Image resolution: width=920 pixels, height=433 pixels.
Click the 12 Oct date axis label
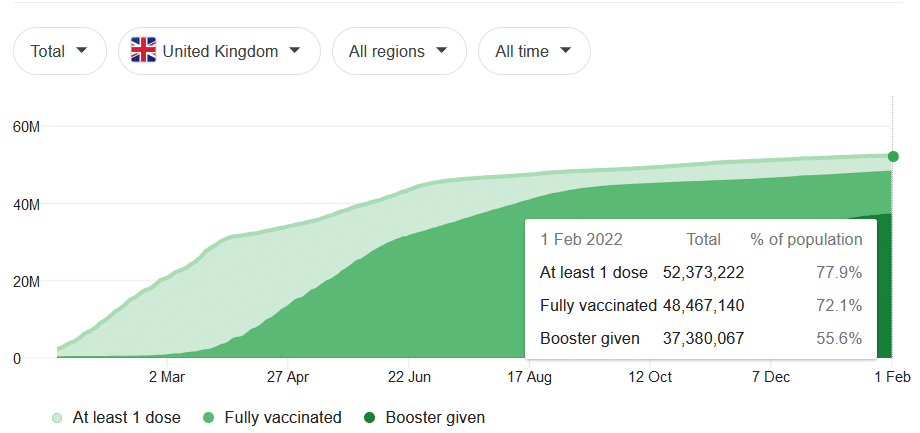coord(650,377)
